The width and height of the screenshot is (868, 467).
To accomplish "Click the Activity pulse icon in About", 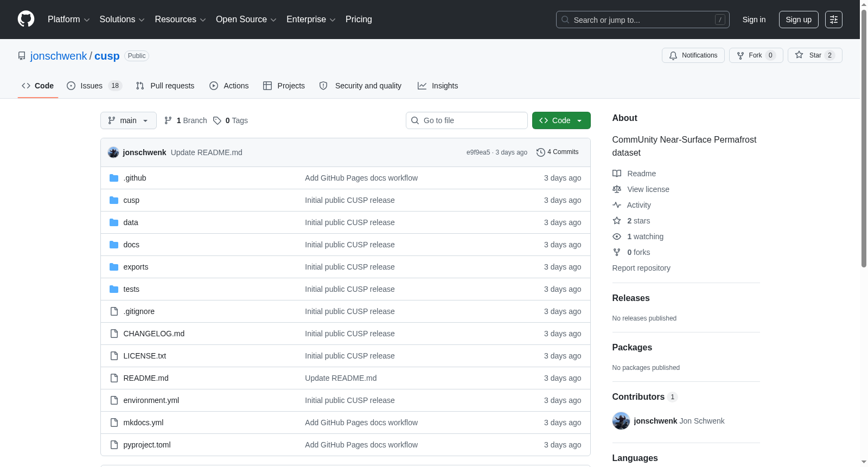I will click(617, 205).
